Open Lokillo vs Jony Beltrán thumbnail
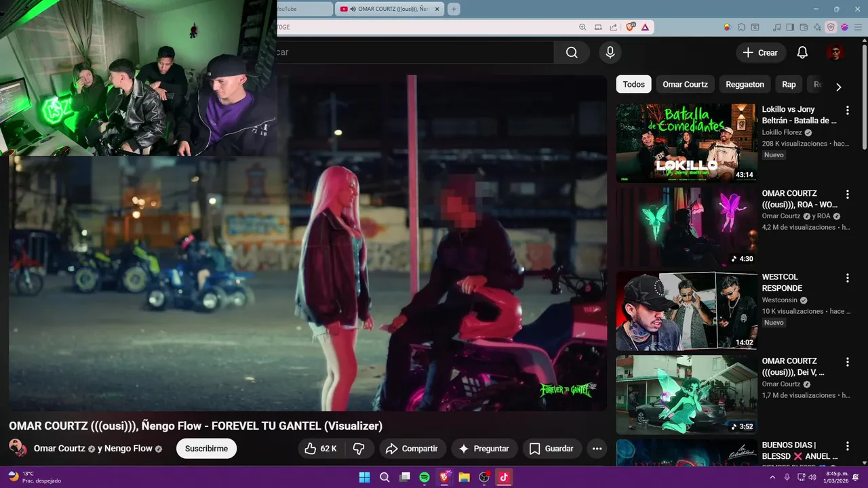The height and width of the screenshot is (488, 868). point(686,143)
